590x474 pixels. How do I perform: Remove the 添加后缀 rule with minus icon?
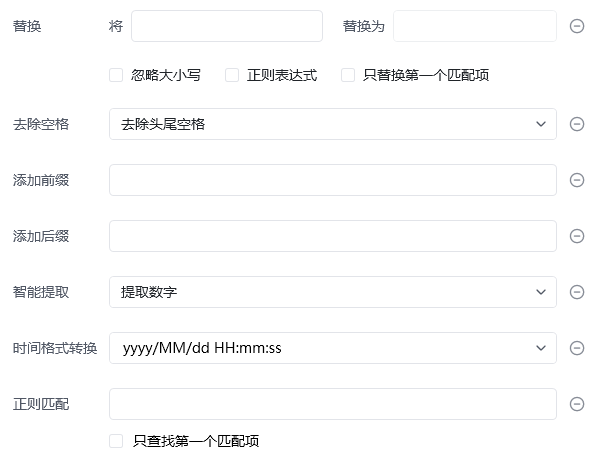577,236
